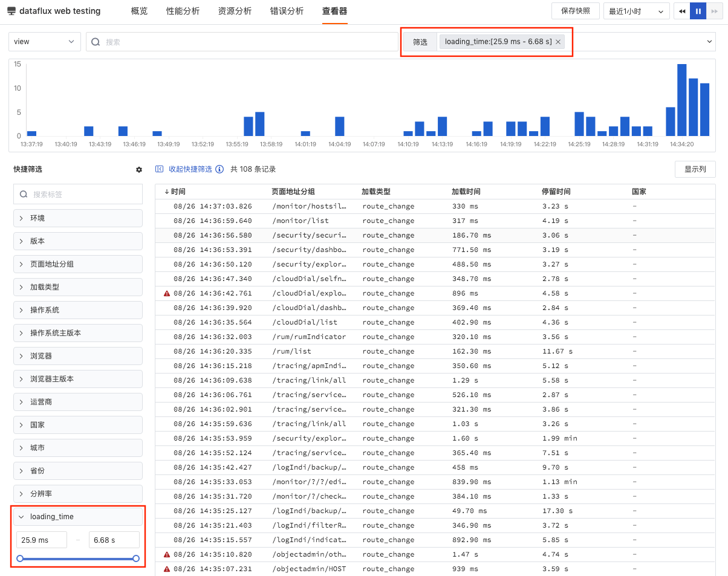Click warning icon on 14:36:42.761 row
728x576 pixels.
pos(167,293)
